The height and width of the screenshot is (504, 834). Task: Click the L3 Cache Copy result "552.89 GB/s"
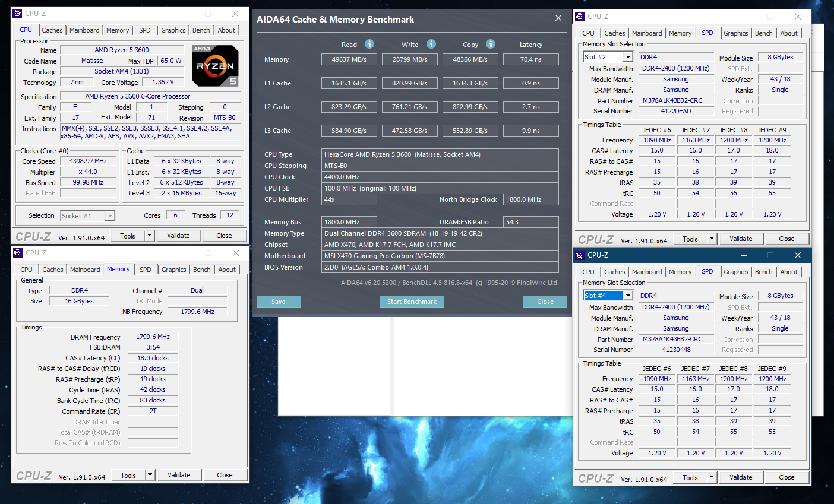[x=470, y=131]
